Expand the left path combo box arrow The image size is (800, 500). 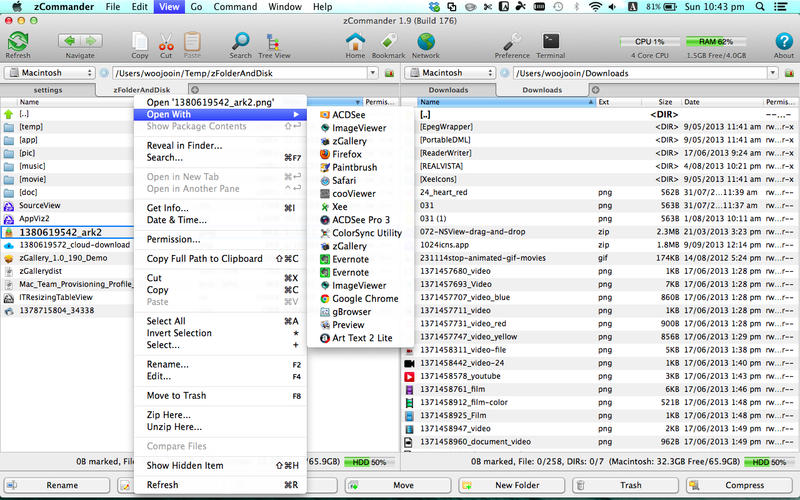click(x=388, y=73)
